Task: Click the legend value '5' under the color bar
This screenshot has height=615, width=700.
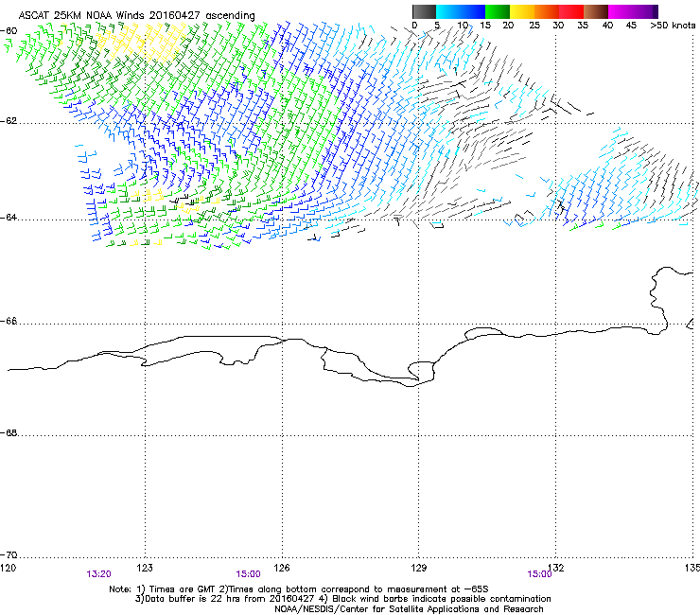Action: [x=437, y=26]
